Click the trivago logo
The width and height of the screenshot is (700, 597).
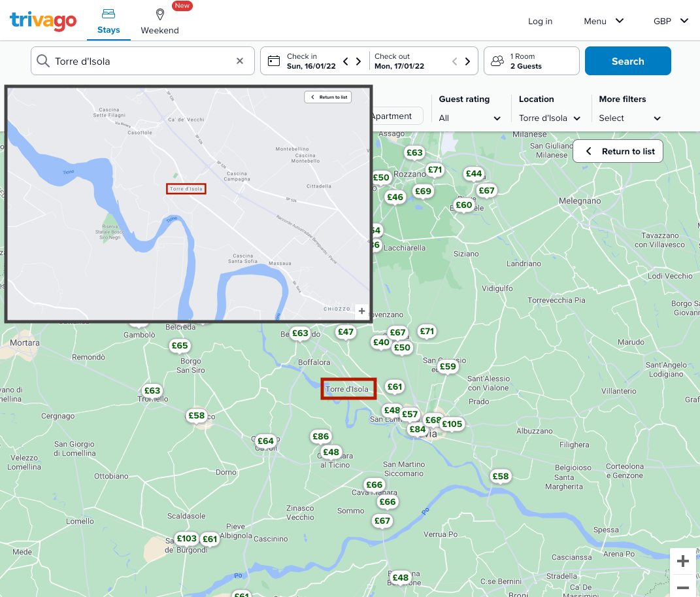pos(43,20)
